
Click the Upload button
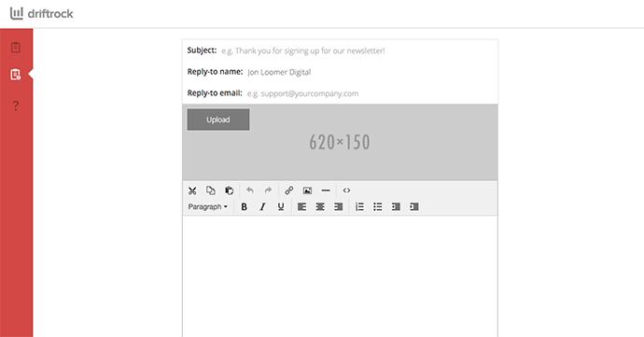coord(218,119)
